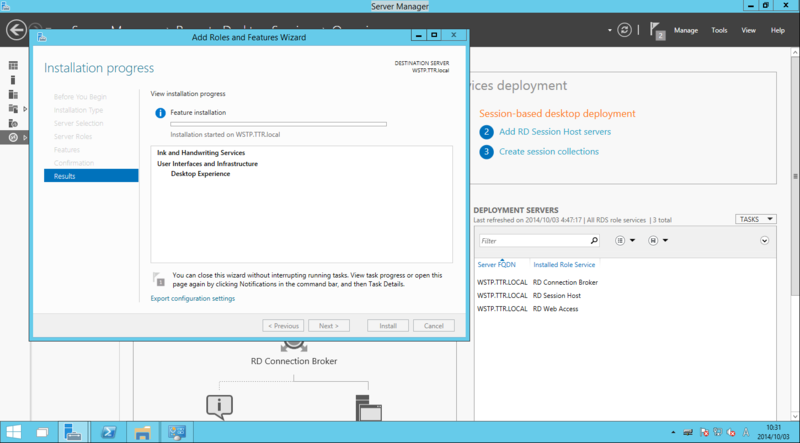Select the IIS icon in the sidebar

13,123
